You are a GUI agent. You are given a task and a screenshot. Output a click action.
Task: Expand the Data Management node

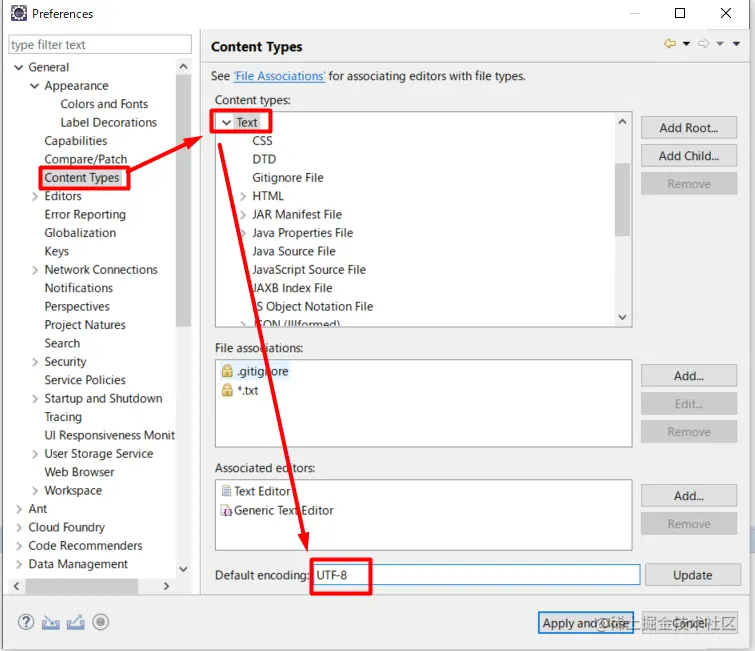coord(19,564)
